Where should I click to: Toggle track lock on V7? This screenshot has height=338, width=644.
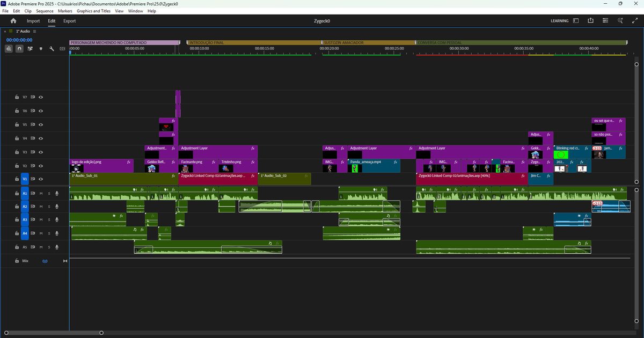pyautogui.click(x=17, y=97)
